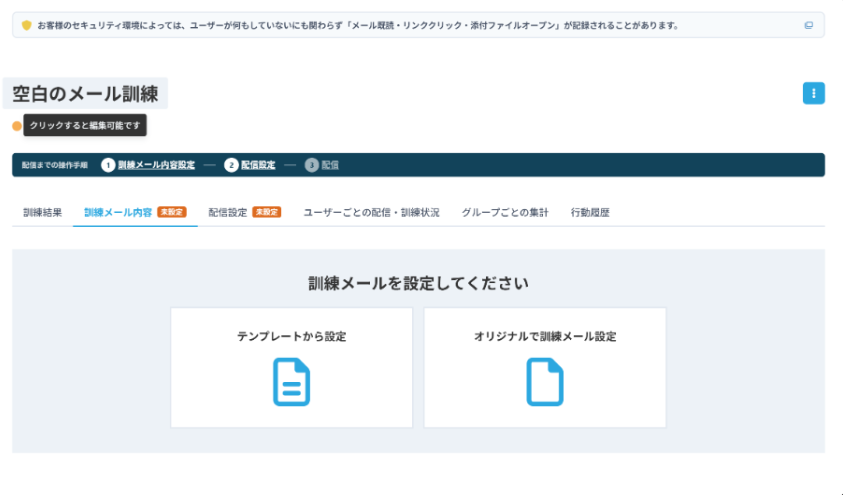Open the three-dot more options menu
Image resolution: width=843 pixels, height=495 pixels.
pos(813,93)
